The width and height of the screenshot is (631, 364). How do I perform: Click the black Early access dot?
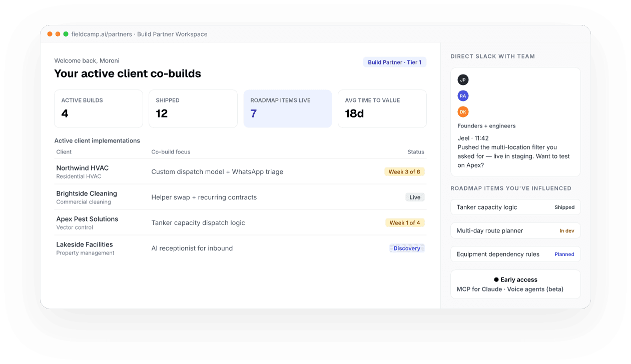point(496,280)
